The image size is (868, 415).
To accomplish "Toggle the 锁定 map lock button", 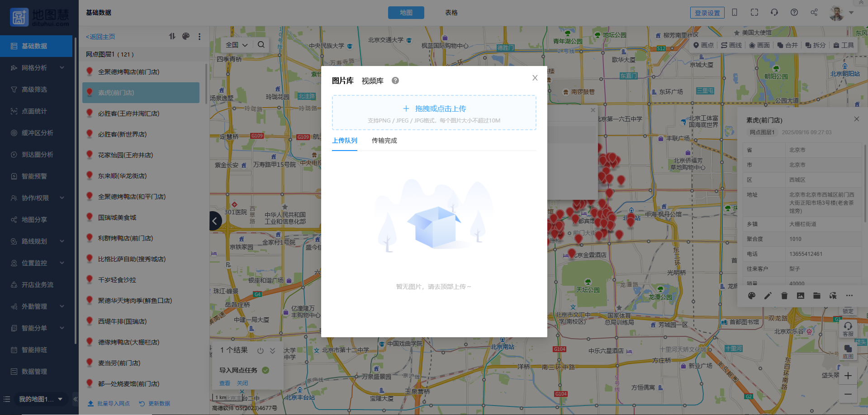I will pos(848,311).
